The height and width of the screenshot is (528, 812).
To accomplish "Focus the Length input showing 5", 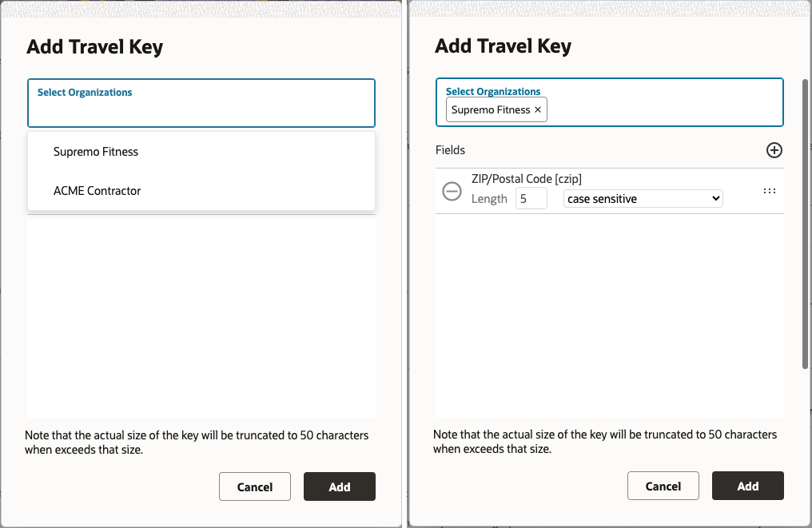I will click(x=531, y=199).
